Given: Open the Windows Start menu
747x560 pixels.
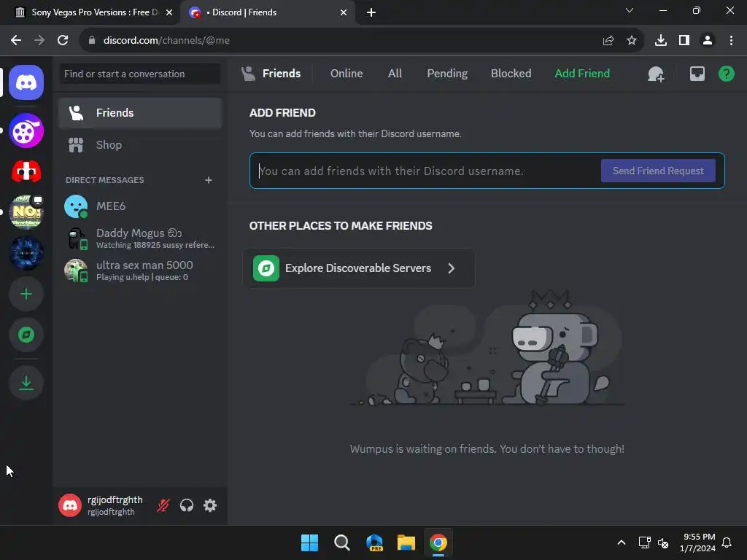Looking at the screenshot, I should [309, 542].
